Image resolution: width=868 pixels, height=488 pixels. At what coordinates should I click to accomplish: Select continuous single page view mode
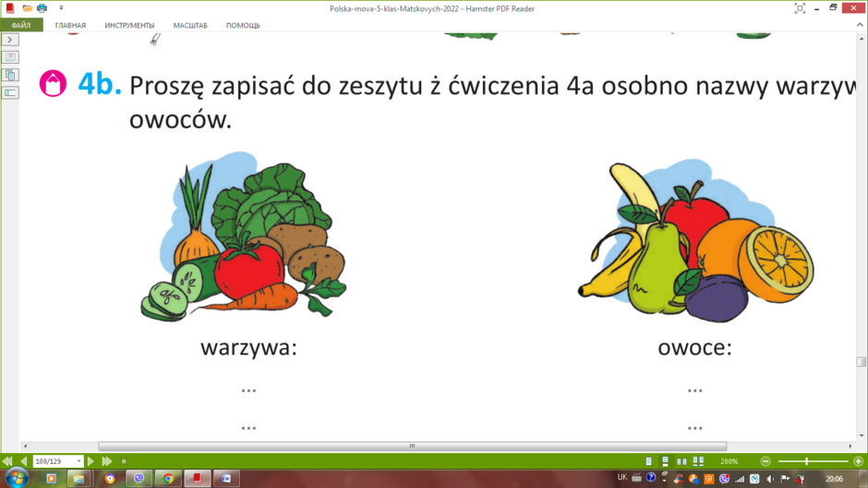pyautogui.click(x=666, y=461)
